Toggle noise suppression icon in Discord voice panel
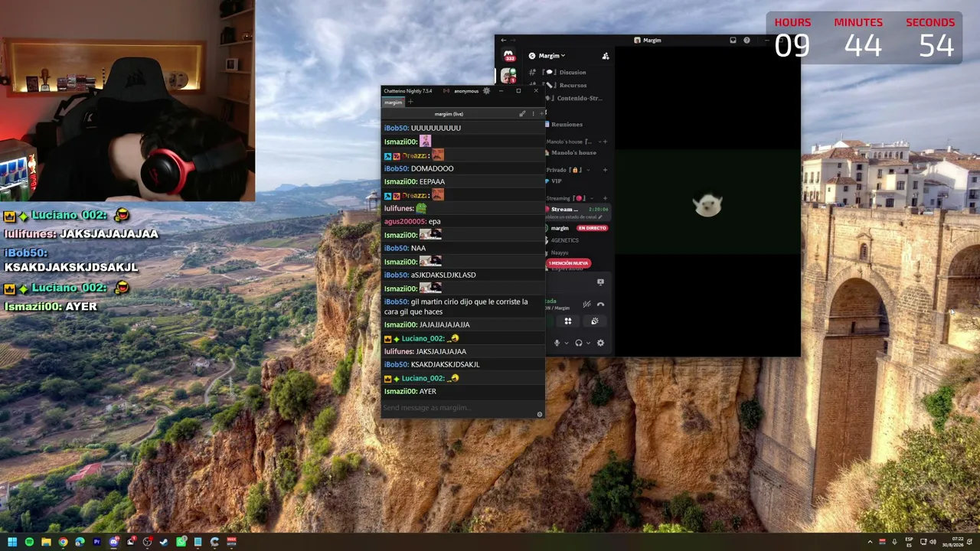Image resolution: width=980 pixels, height=551 pixels. click(x=586, y=304)
